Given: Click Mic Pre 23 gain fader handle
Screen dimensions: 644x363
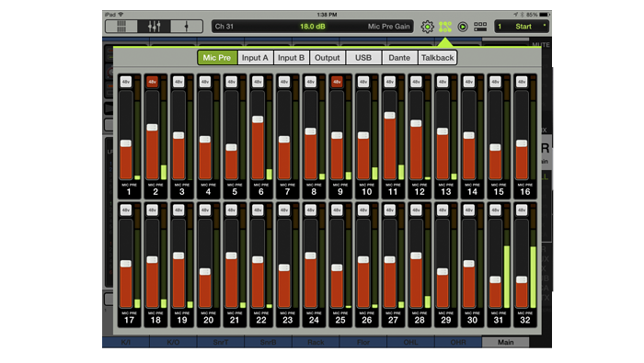Looking at the screenshot, I should [284, 267].
